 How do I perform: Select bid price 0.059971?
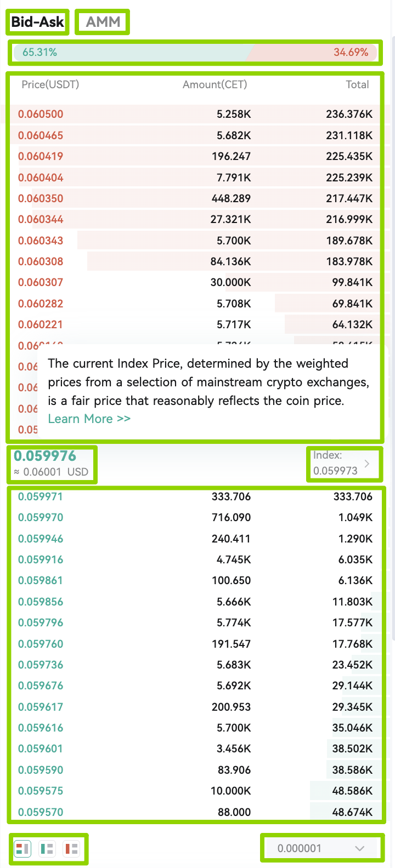click(x=41, y=496)
